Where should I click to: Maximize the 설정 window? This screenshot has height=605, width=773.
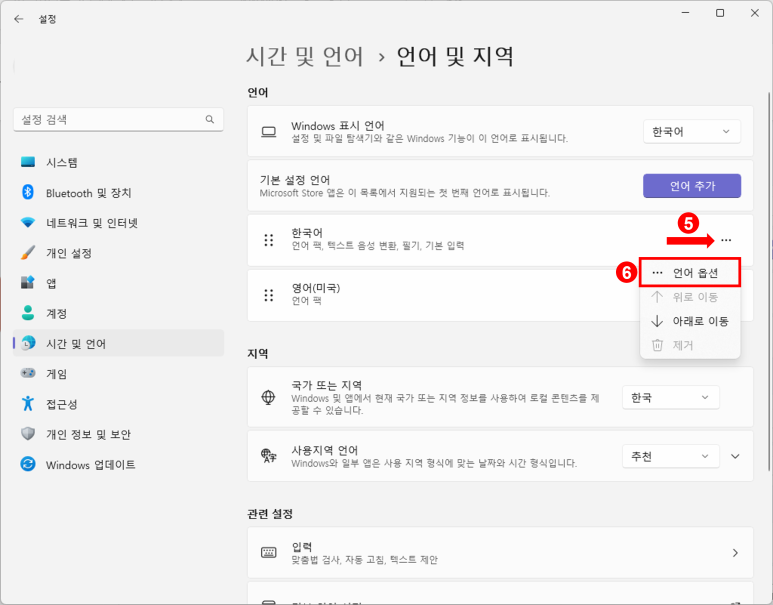(x=720, y=13)
